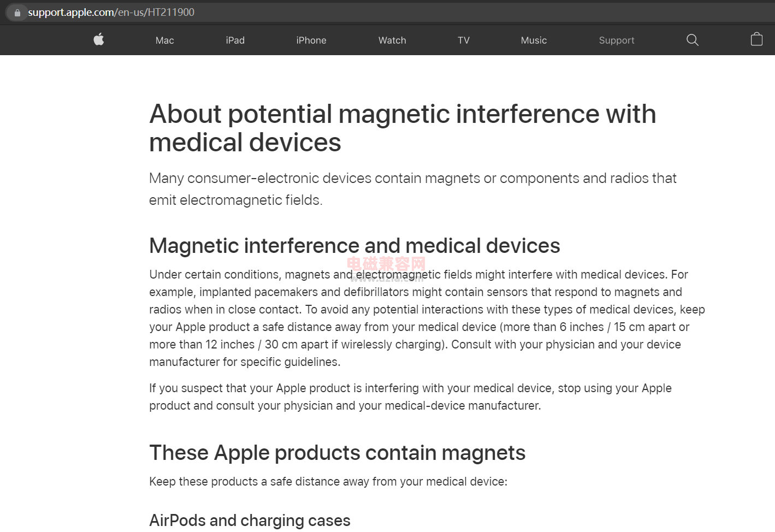Open the TV menu item
The height and width of the screenshot is (532, 775).
[464, 40]
